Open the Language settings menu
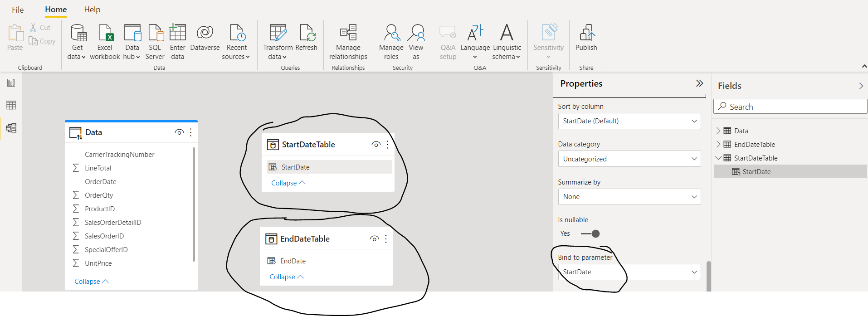 coord(475,42)
